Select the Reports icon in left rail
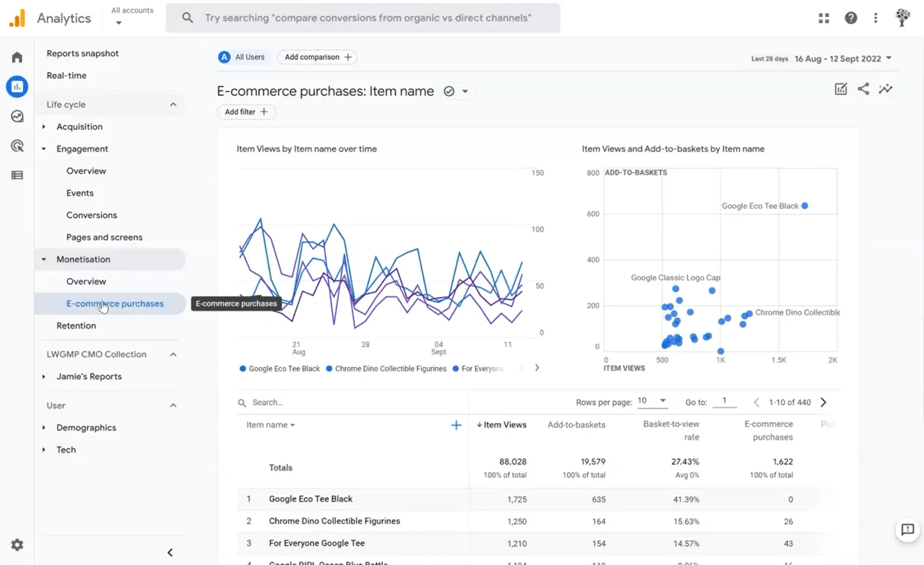The image size is (924, 565). [x=17, y=87]
